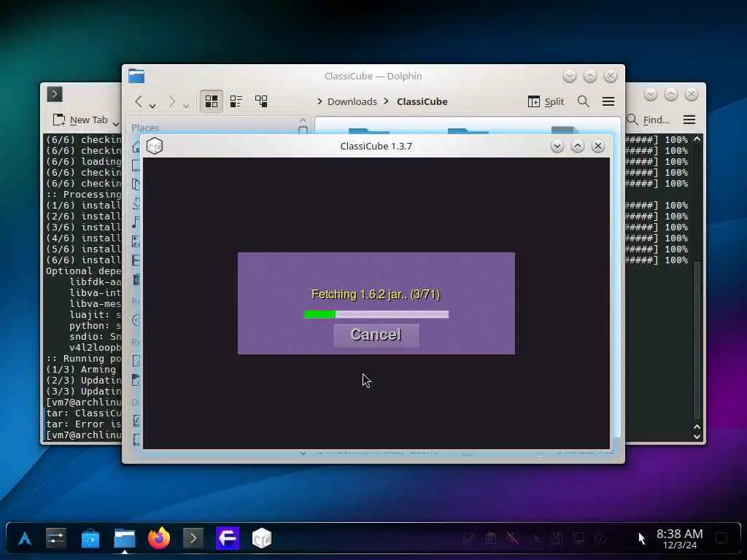
Task: Select the Places header in Dolphin
Action: click(145, 128)
